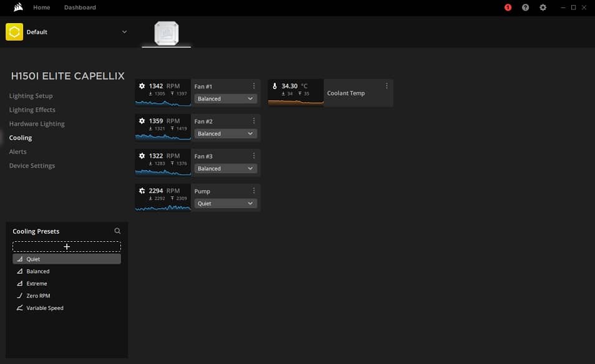Open the help question mark icon
Screen dimensions: 595x364
coord(525,7)
